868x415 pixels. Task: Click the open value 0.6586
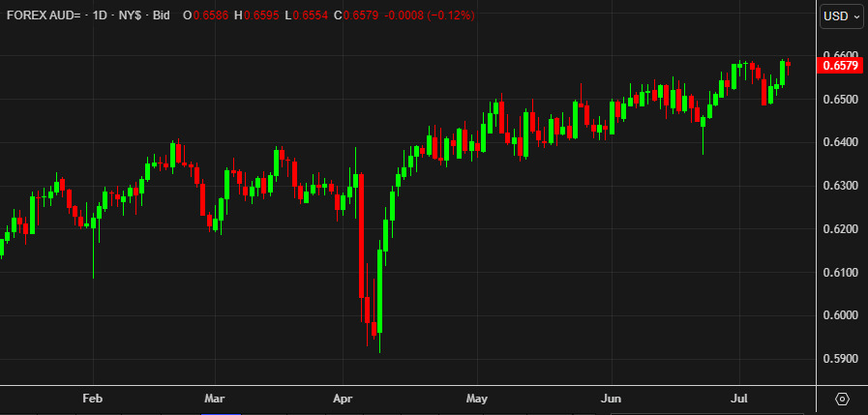210,15
